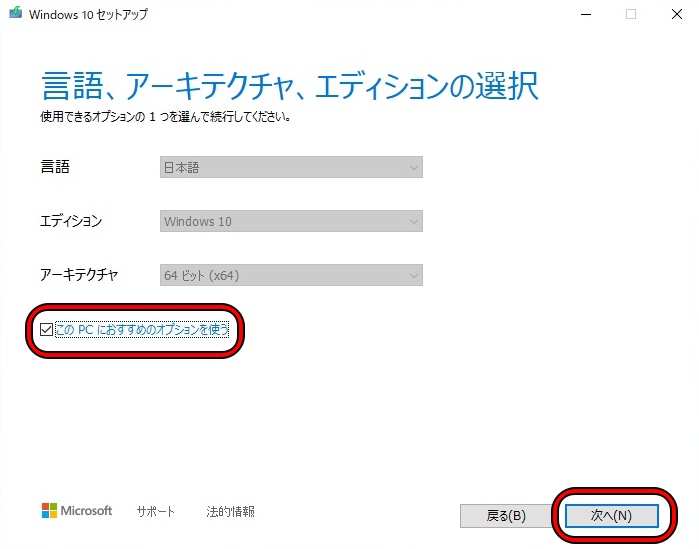The height and width of the screenshot is (549, 699).
Task: Click the heading 言語、アーキテクチャ、エディションの選択
Action: click(x=290, y=86)
